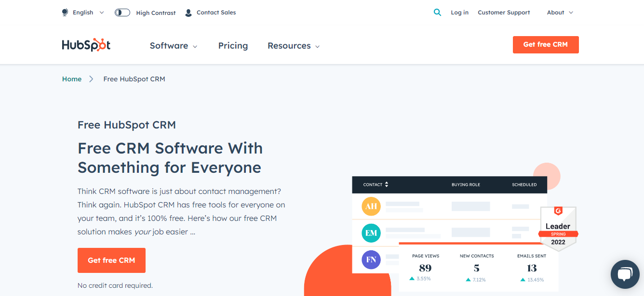Click the NEW CONTACTS 5 stat
Image resolution: width=644 pixels, height=296 pixels.
pos(477,268)
